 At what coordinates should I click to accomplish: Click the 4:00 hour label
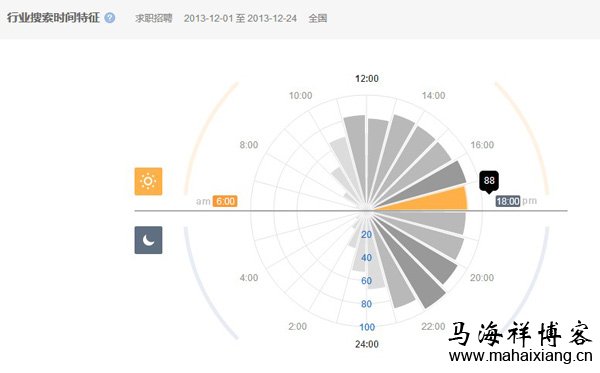249,277
